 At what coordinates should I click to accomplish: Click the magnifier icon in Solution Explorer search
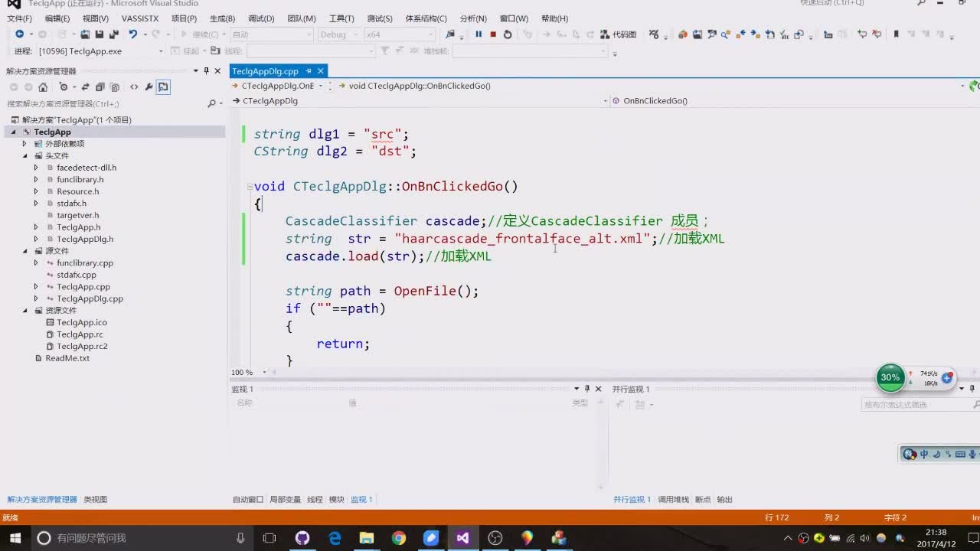[x=211, y=103]
